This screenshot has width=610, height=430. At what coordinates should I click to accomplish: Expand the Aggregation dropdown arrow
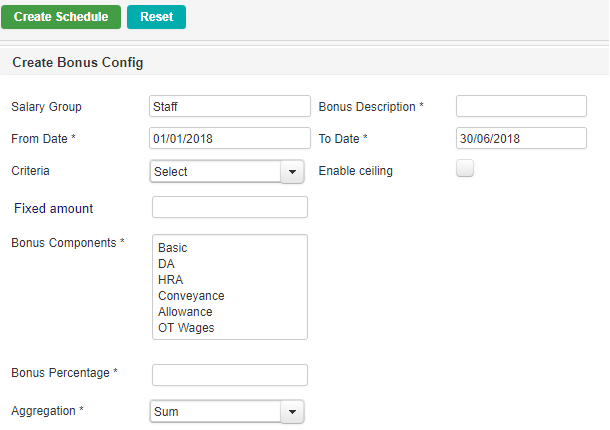tap(291, 411)
